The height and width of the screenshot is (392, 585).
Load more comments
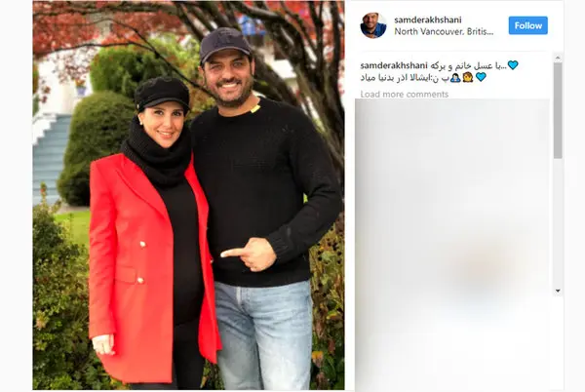(x=405, y=94)
